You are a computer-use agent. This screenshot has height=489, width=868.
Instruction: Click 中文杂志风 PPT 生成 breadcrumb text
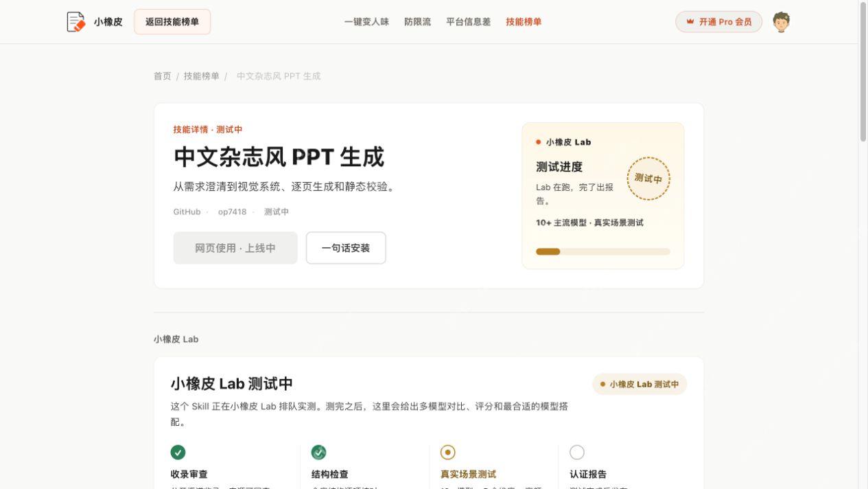[x=279, y=76]
